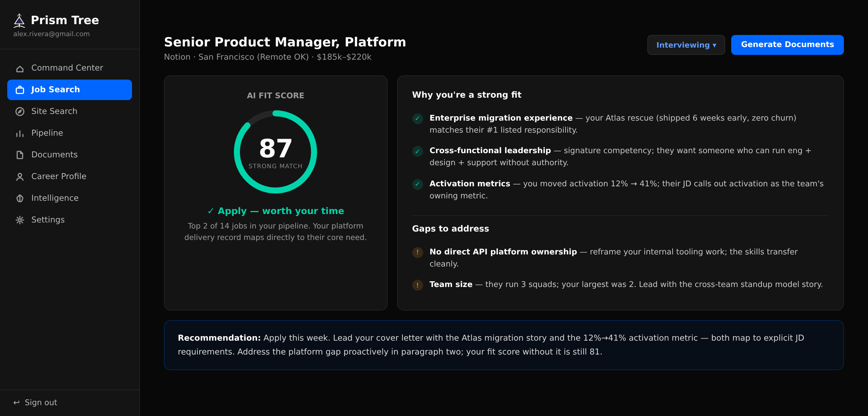The image size is (868, 416).
Task: Open the Pipeline view
Action: click(69, 133)
